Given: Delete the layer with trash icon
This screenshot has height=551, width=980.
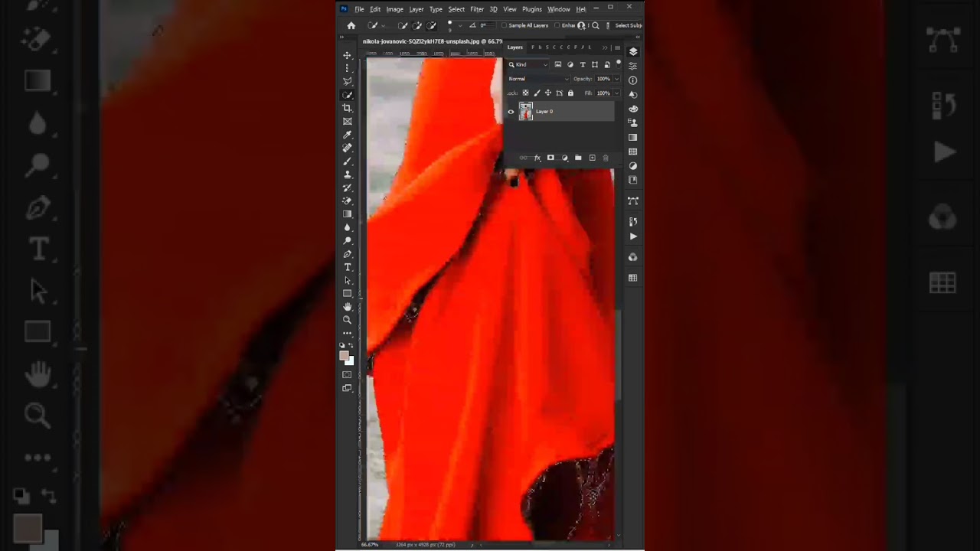Looking at the screenshot, I should (x=606, y=158).
